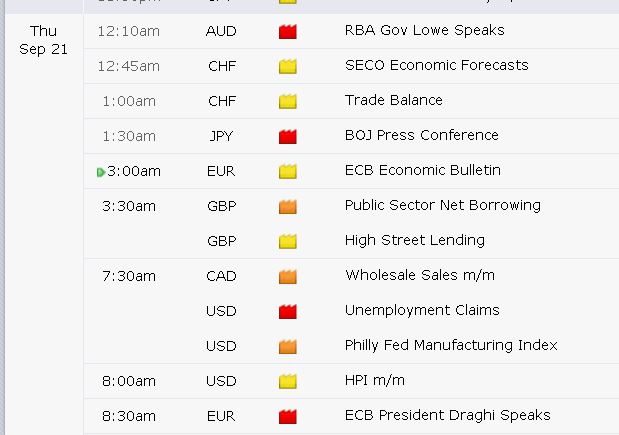619x435 pixels.
Task: Click red impact icon for RBA Gov Lowe Speaks
Action: [288, 31]
